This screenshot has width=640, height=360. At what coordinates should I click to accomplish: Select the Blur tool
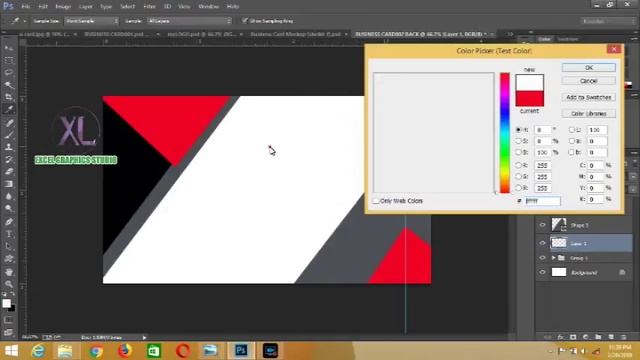[9, 196]
